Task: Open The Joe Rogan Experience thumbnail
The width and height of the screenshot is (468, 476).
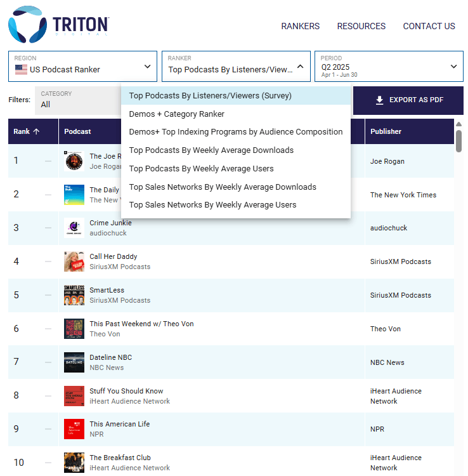Action: coord(74,161)
